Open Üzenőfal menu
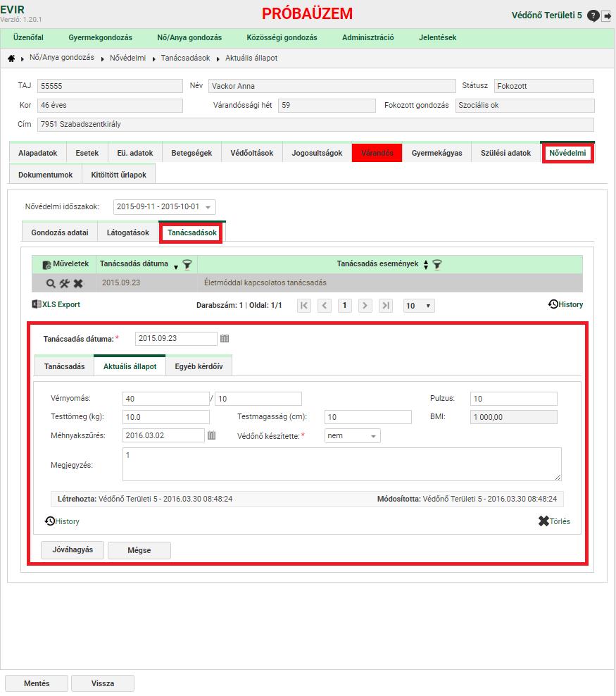The image size is (616, 696). click(x=28, y=38)
